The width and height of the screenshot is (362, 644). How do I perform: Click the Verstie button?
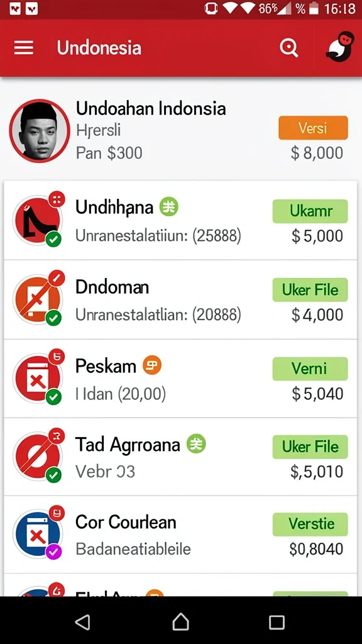coord(310,524)
